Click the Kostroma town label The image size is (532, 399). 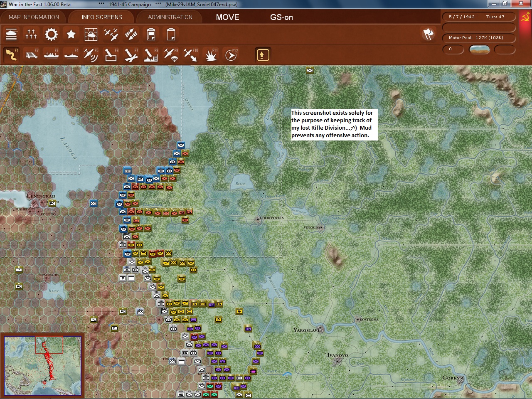tap(368, 319)
